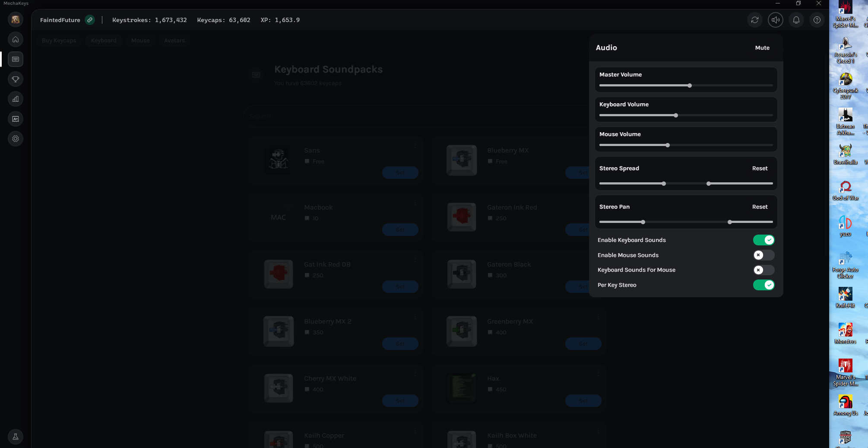This screenshot has height=448, width=868.
Task: Enable Keyboard Sounds For Mouse toggle
Action: pyautogui.click(x=763, y=270)
